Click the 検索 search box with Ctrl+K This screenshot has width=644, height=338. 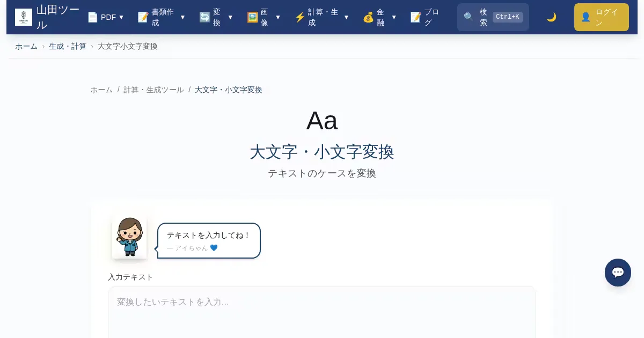click(x=493, y=17)
